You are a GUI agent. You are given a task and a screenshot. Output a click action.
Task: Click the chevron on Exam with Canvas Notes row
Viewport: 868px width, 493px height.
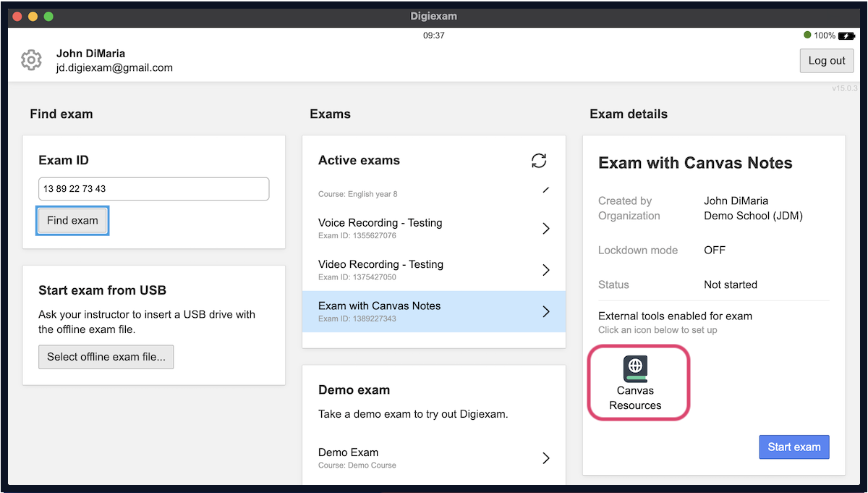[546, 311]
